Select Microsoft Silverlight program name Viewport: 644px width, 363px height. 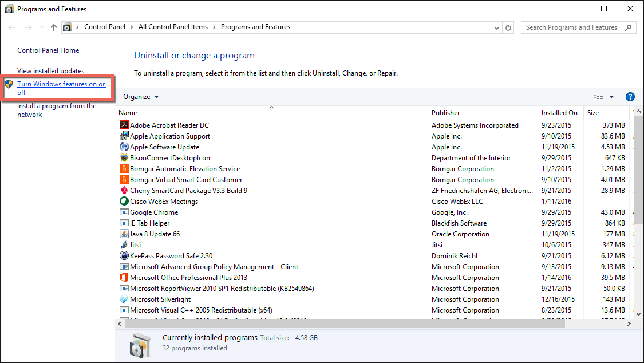[x=160, y=299]
